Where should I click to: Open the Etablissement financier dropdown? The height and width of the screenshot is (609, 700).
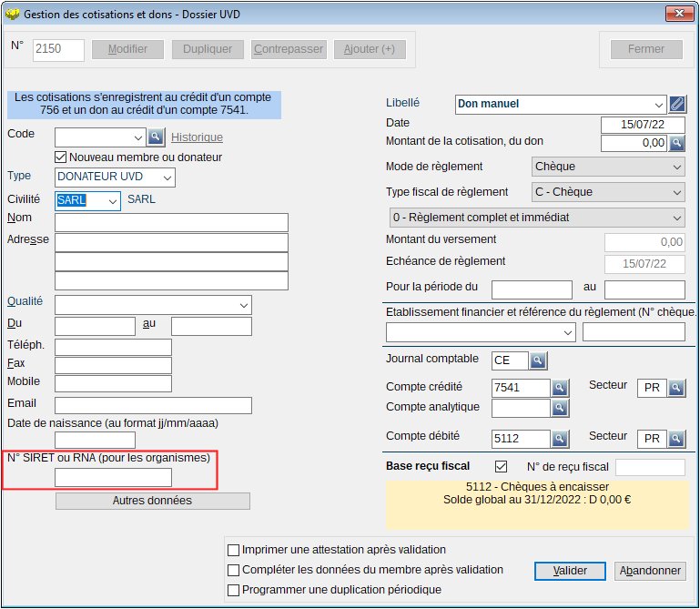(568, 332)
